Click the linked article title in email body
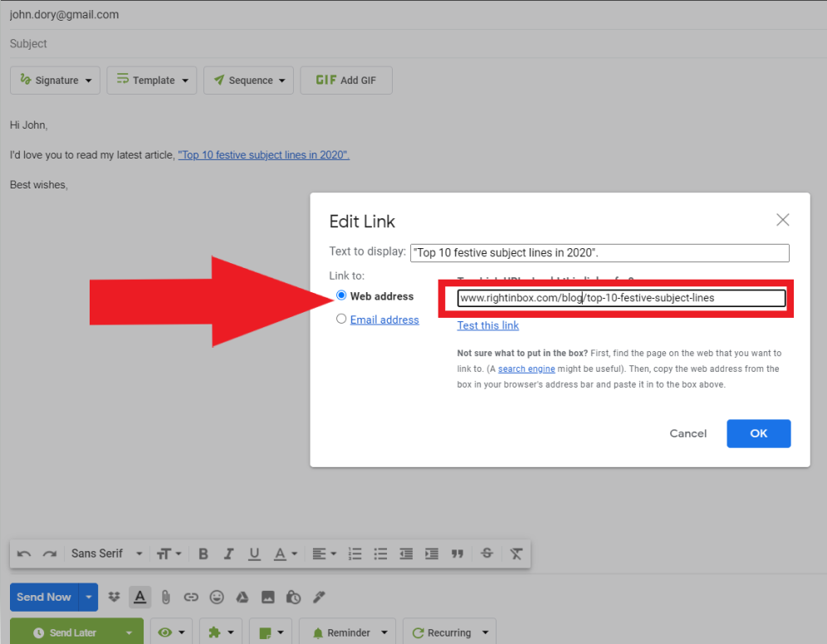The width and height of the screenshot is (827, 644). (264, 155)
